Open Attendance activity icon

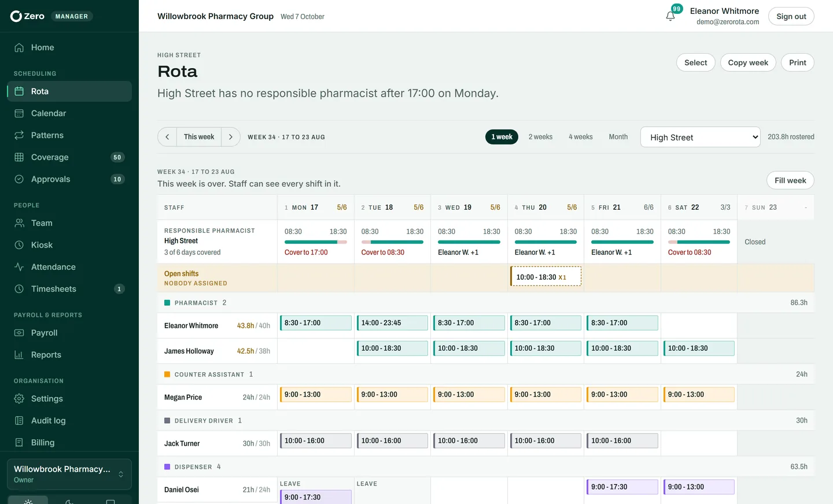coord(19,267)
